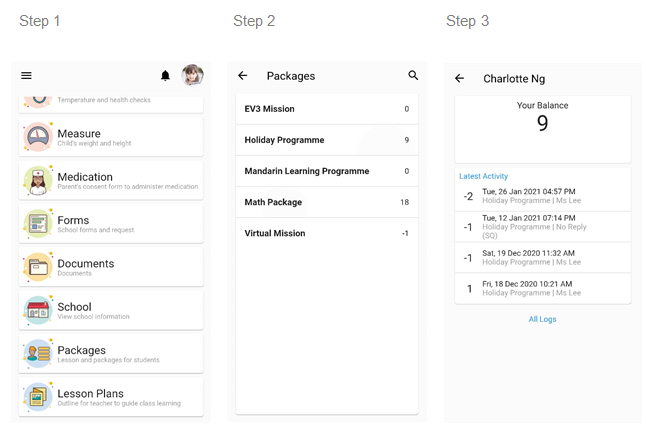660x437 pixels.
Task: Click the School building icon
Action: click(38, 310)
